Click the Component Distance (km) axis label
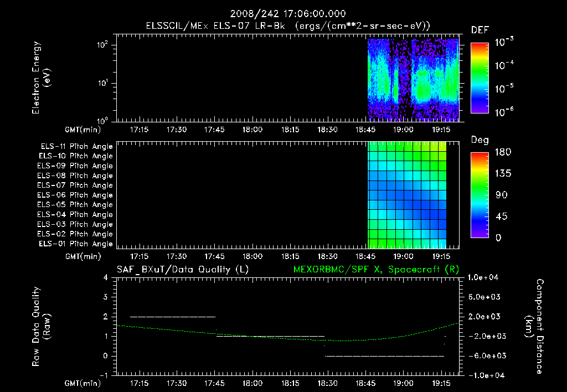Image resolution: width=567 pixels, height=392 pixels. pos(534,327)
